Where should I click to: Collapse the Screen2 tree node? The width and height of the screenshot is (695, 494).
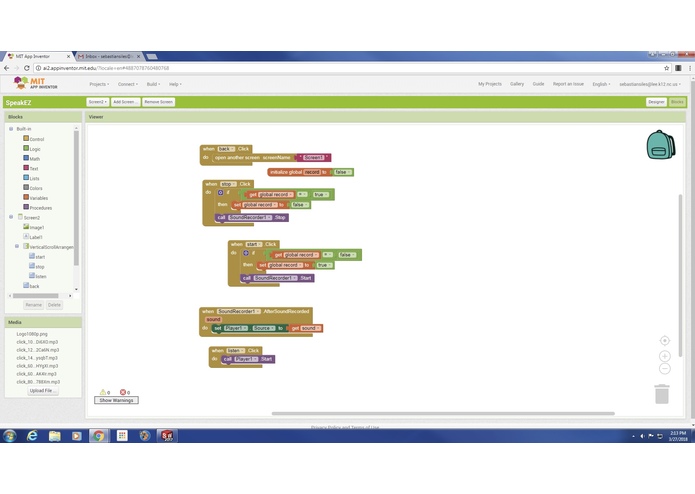(x=11, y=217)
